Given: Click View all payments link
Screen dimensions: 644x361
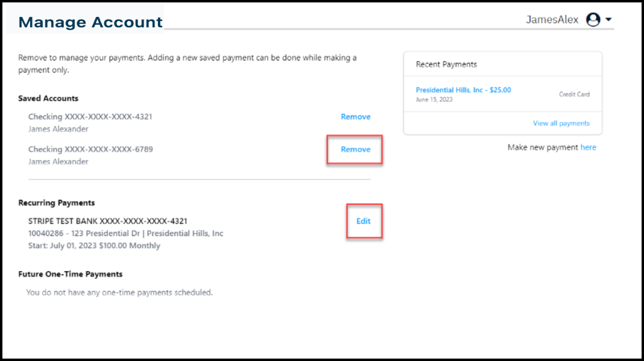Looking at the screenshot, I should (561, 123).
